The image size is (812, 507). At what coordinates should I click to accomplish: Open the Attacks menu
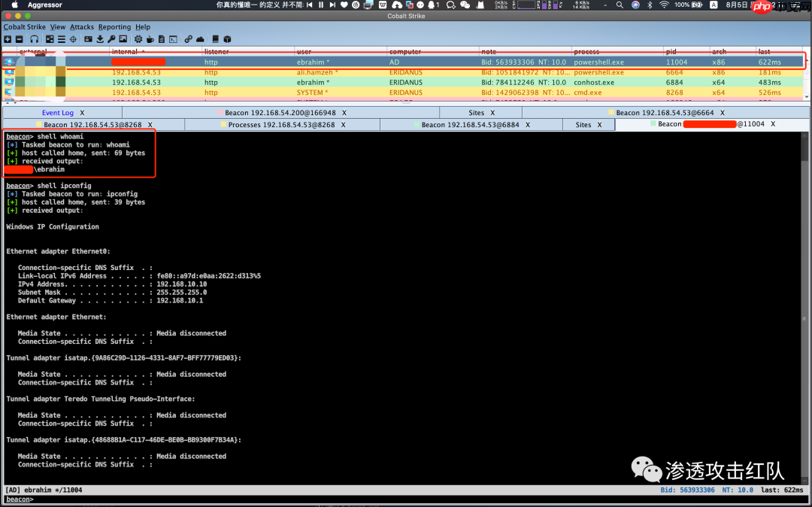[82, 27]
